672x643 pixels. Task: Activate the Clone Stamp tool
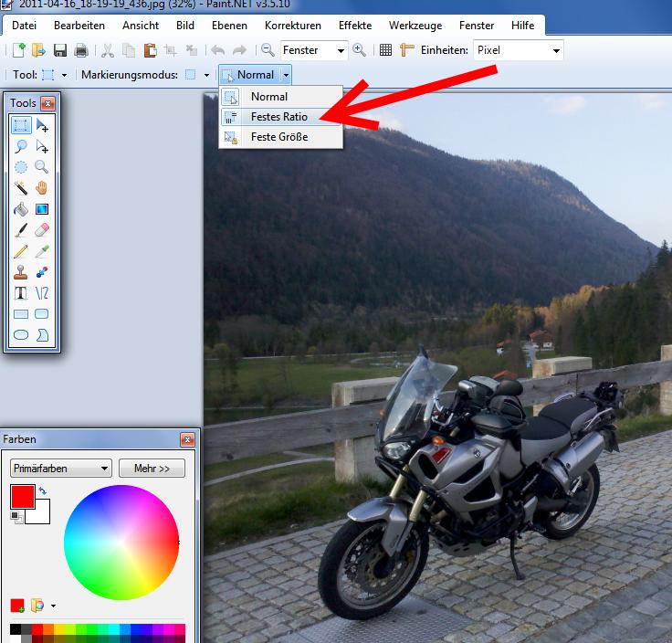click(x=21, y=272)
